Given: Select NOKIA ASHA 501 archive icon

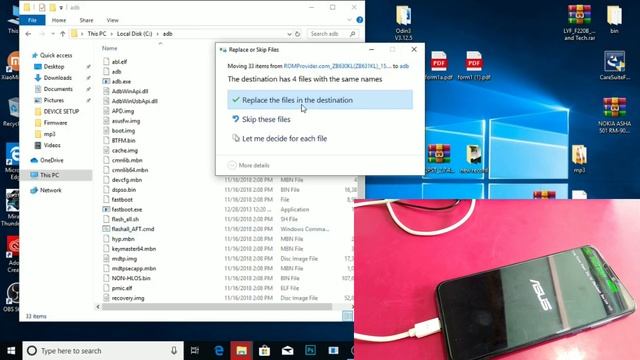Looking at the screenshot, I should [x=614, y=115].
